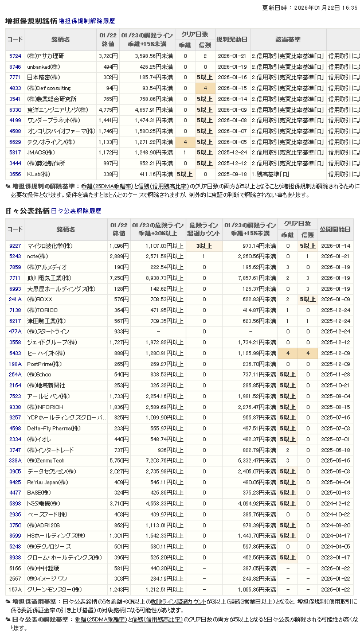Image resolution: width=364 pixels, height=638 pixels.
Task: Open stock code 4477 BASE
Action: point(15,493)
